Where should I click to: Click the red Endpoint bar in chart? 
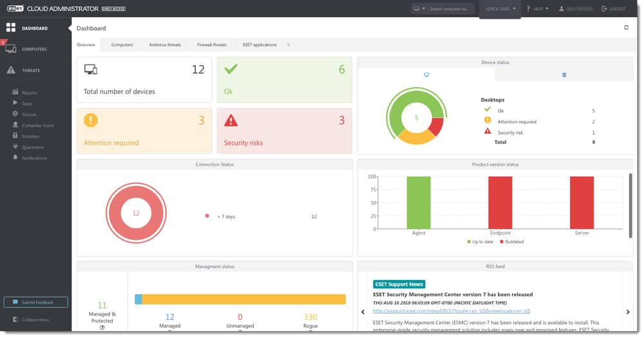pyautogui.click(x=500, y=202)
